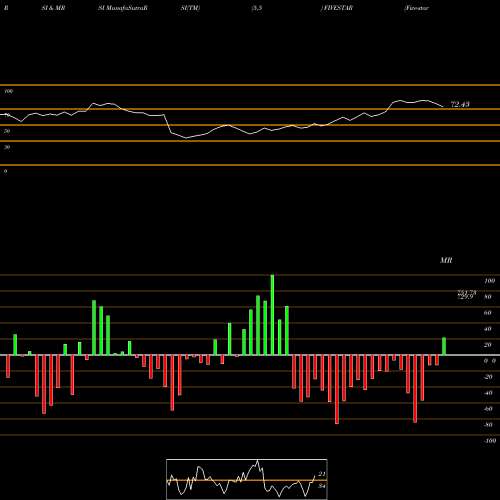
Task: Open the mini preview chart thumbnail
Action: pos(247,479)
